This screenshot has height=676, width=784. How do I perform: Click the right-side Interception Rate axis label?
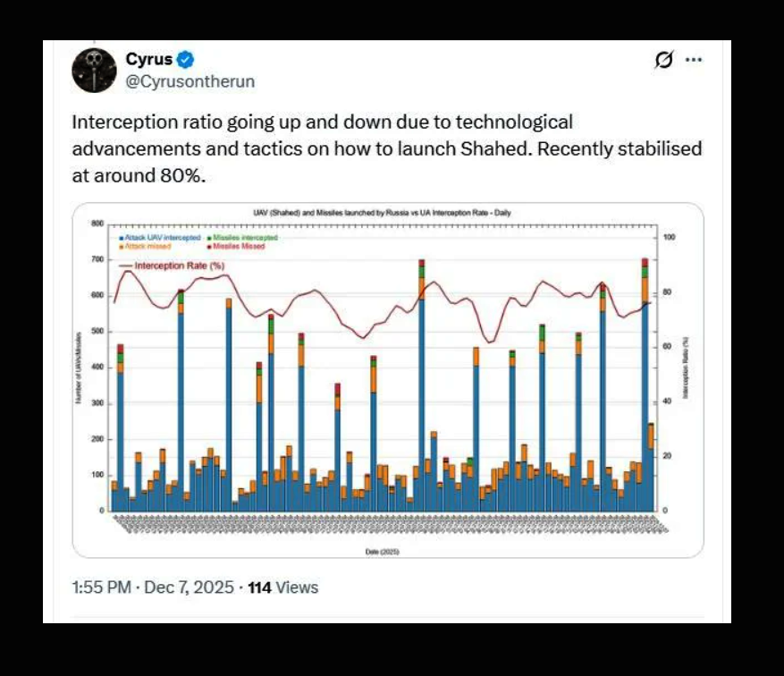pos(686,368)
